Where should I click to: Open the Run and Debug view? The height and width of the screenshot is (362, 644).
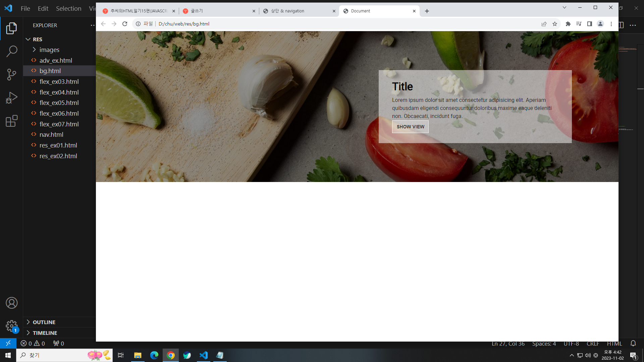coord(11,98)
